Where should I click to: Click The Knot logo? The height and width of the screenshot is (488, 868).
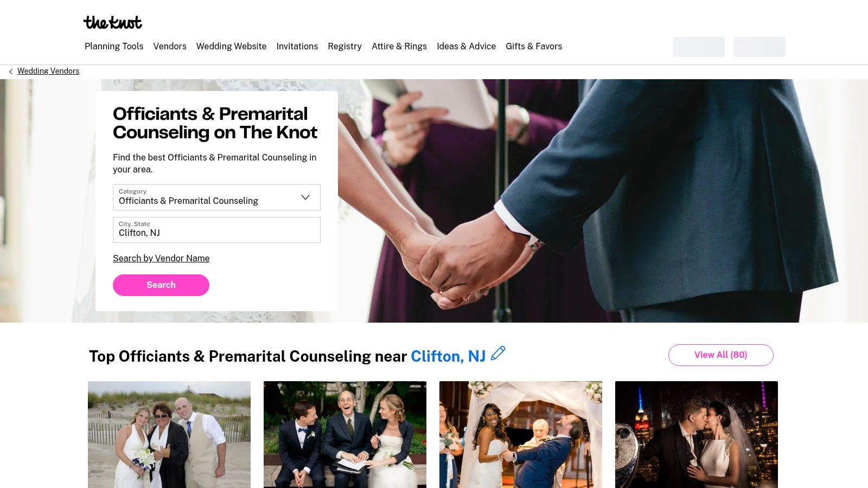click(x=113, y=22)
